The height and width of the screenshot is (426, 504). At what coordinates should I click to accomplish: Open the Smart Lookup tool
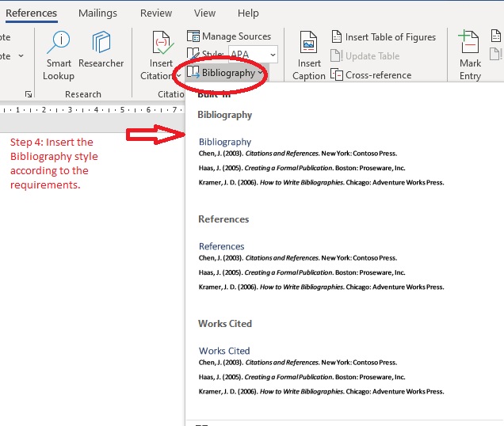59,55
